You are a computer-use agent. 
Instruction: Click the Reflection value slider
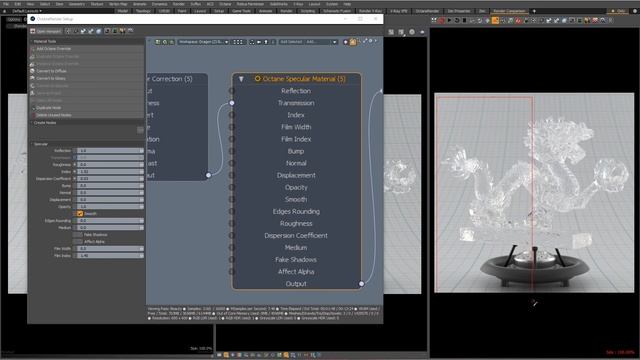(x=110, y=151)
